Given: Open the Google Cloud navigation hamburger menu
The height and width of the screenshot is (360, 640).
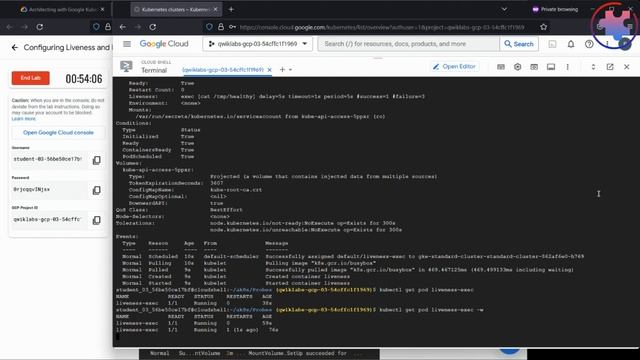Looking at the screenshot, I should pyautogui.click(x=127, y=44).
